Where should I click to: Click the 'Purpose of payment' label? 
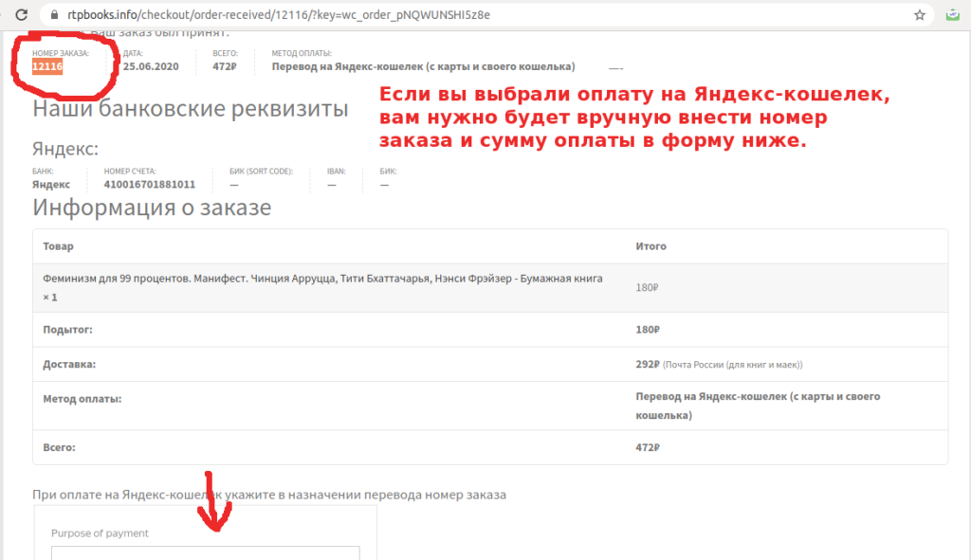[x=100, y=533]
